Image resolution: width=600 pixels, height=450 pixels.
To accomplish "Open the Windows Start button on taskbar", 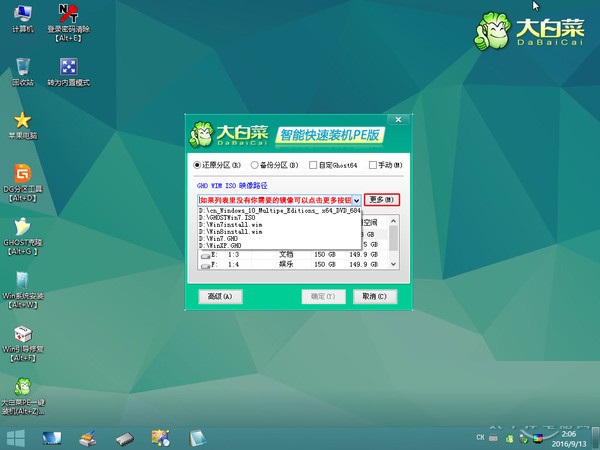I will pos(16,438).
